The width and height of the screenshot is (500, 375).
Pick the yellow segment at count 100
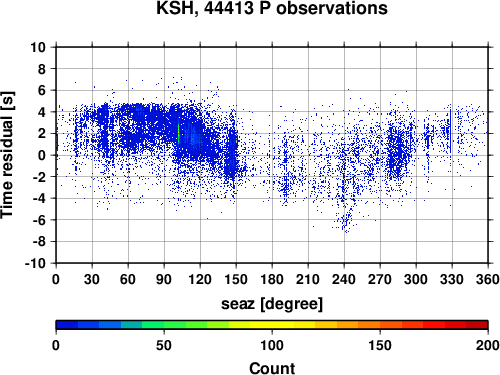[x=272, y=325]
